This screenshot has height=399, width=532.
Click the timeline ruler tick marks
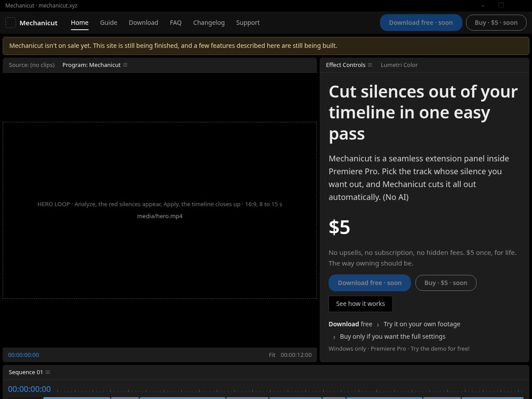pyautogui.click(x=289, y=391)
